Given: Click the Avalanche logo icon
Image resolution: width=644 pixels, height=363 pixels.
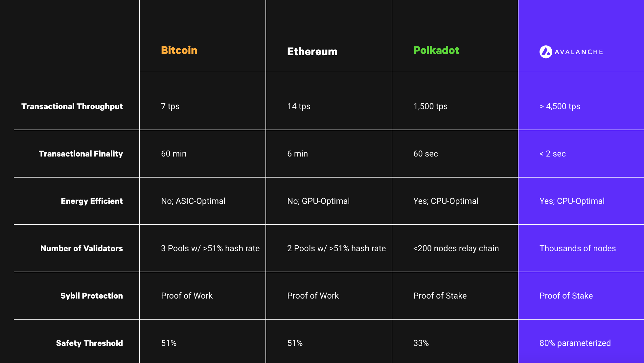Looking at the screenshot, I should pyautogui.click(x=546, y=52).
